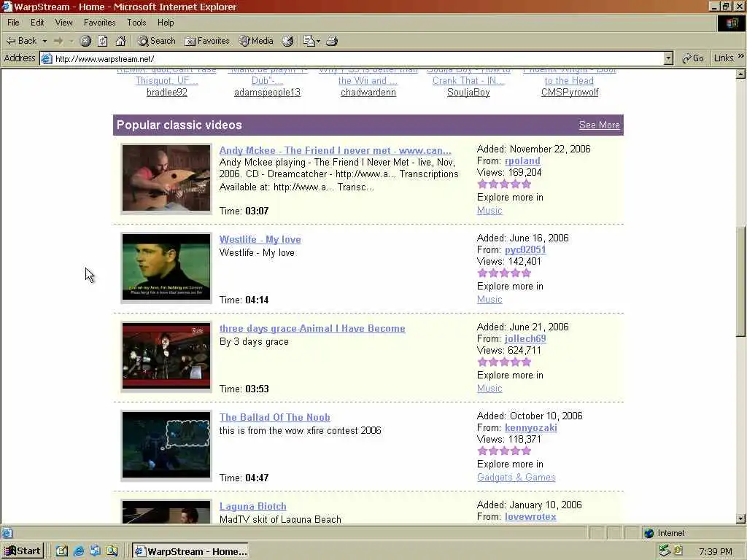Screen dimensions: 747x560
Task: Launch Internet Explorer from quick launch
Action: pyautogui.click(x=79, y=551)
